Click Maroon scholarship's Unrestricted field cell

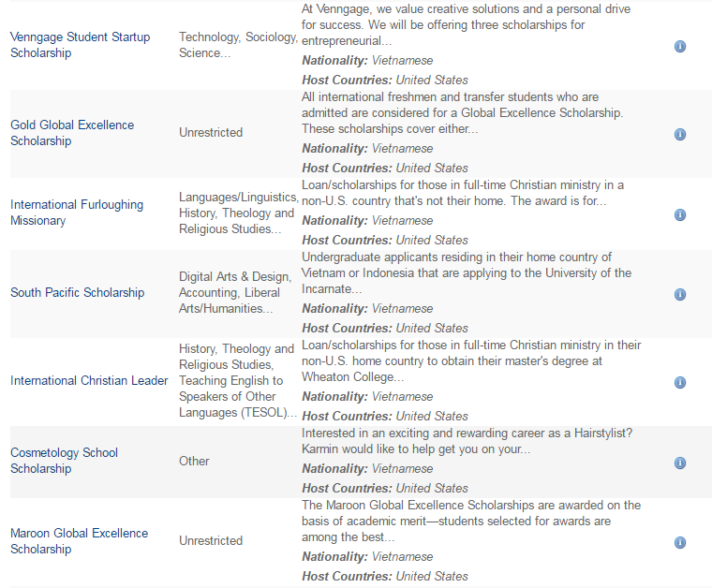coord(211,541)
